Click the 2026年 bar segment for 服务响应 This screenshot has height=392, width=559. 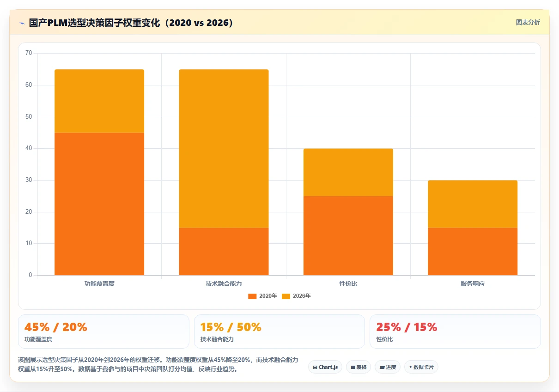click(x=473, y=204)
